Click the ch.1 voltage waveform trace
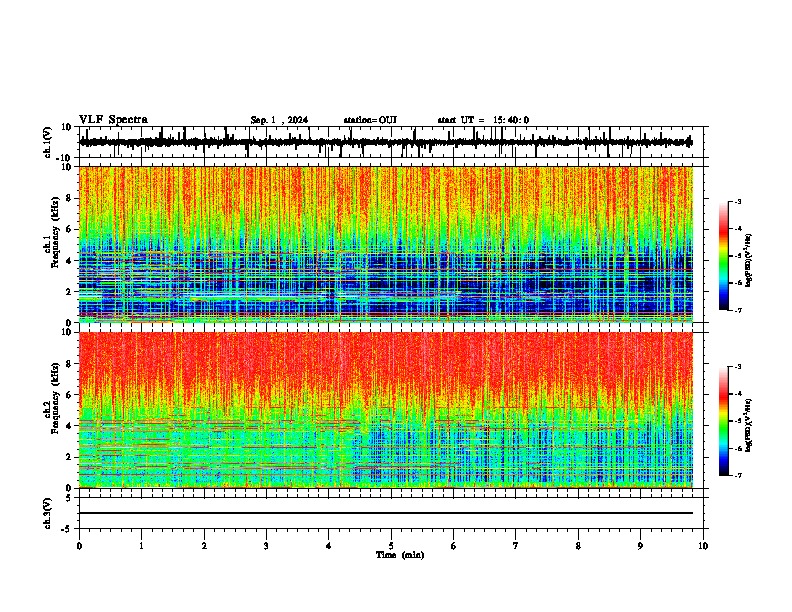The image size is (792, 612). (385, 142)
